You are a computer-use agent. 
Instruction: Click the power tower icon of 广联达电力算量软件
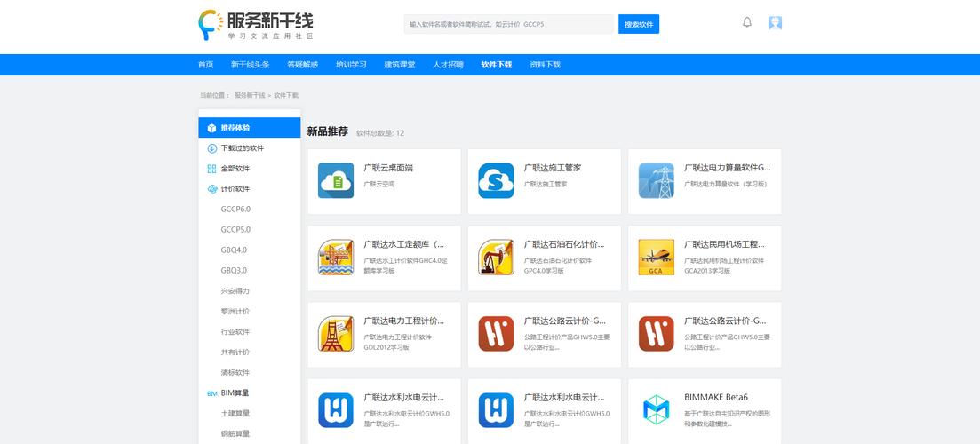[657, 180]
